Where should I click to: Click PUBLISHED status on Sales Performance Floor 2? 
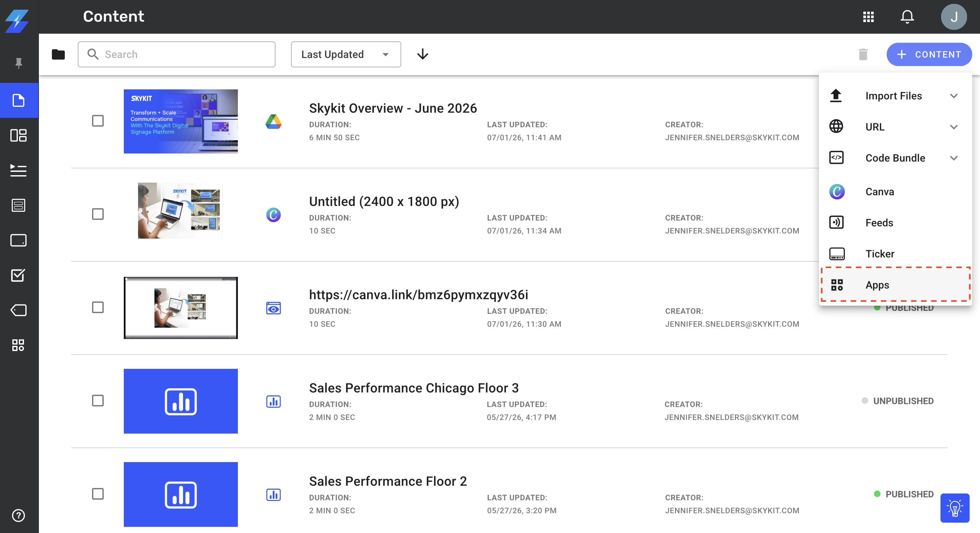tap(909, 494)
